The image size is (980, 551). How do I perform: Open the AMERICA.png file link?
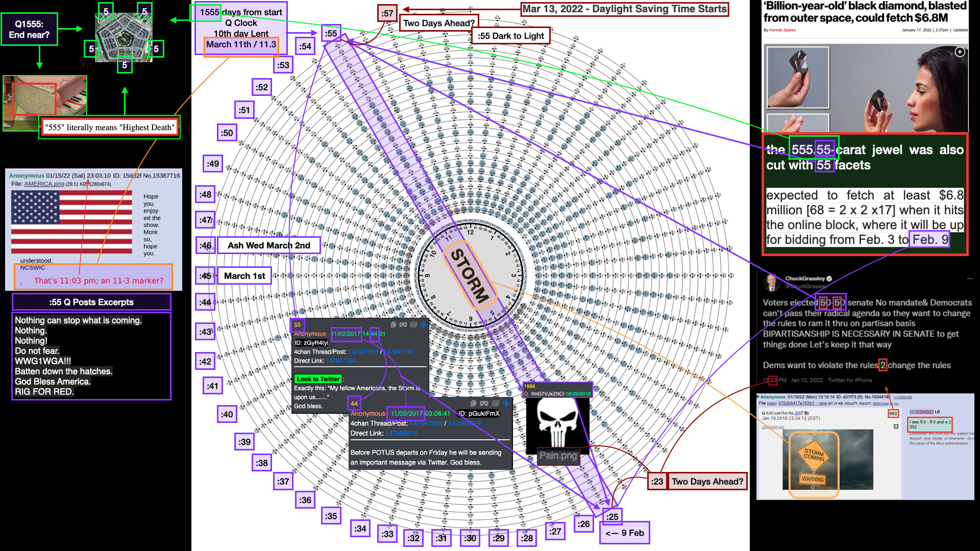(44, 184)
